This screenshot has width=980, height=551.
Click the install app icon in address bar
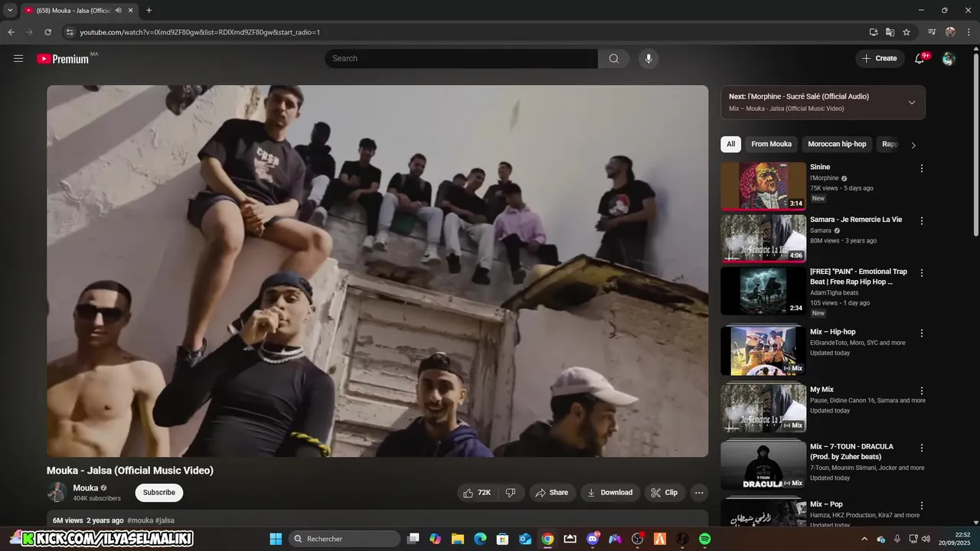tap(874, 32)
